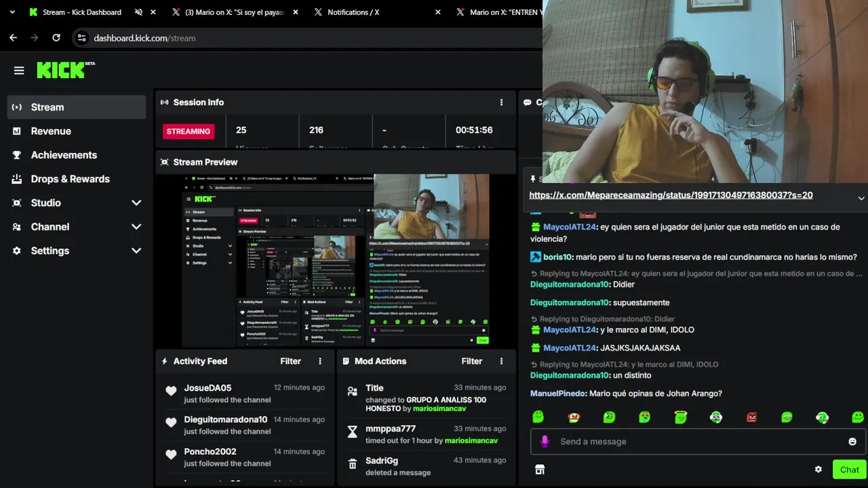
Task: Open site info icon in address bar
Action: pyautogui.click(x=81, y=38)
